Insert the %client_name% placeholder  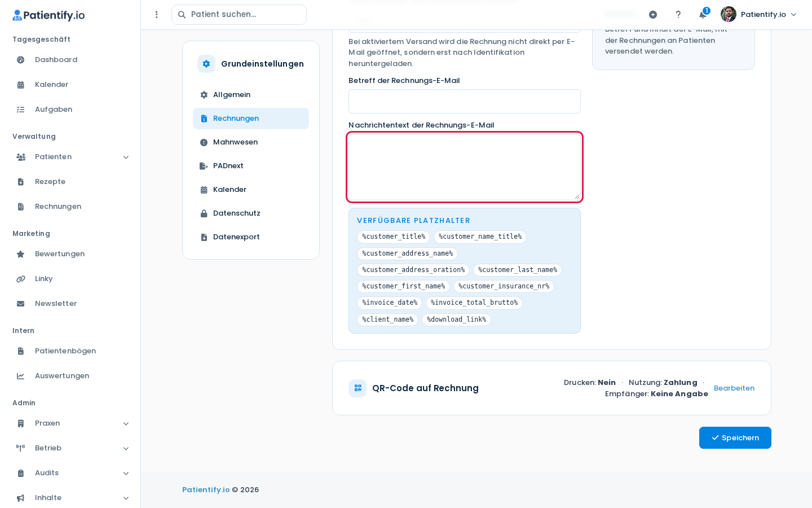[387, 319]
